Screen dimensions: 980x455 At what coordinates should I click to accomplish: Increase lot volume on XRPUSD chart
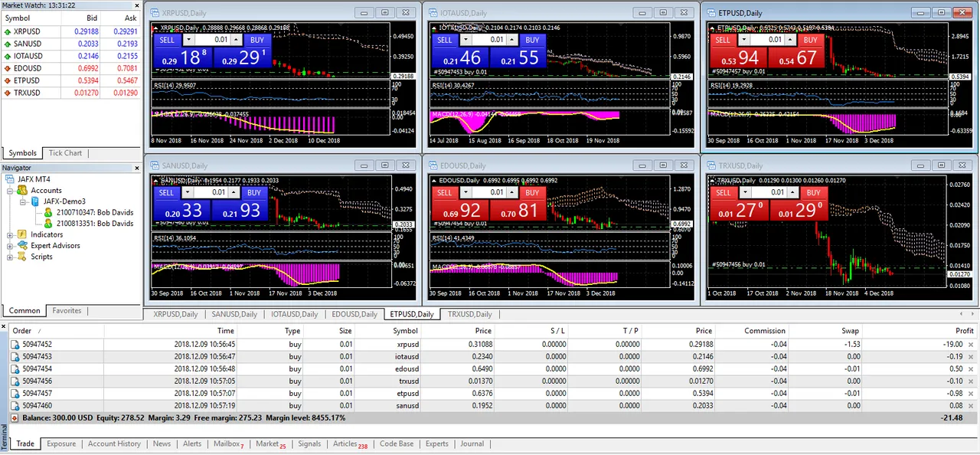click(x=237, y=40)
